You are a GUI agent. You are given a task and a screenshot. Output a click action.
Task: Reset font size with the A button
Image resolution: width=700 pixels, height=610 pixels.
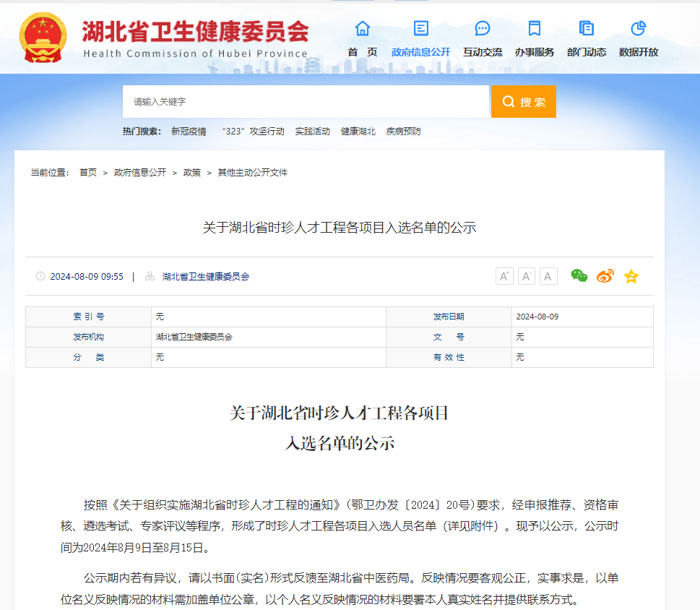point(548,276)
